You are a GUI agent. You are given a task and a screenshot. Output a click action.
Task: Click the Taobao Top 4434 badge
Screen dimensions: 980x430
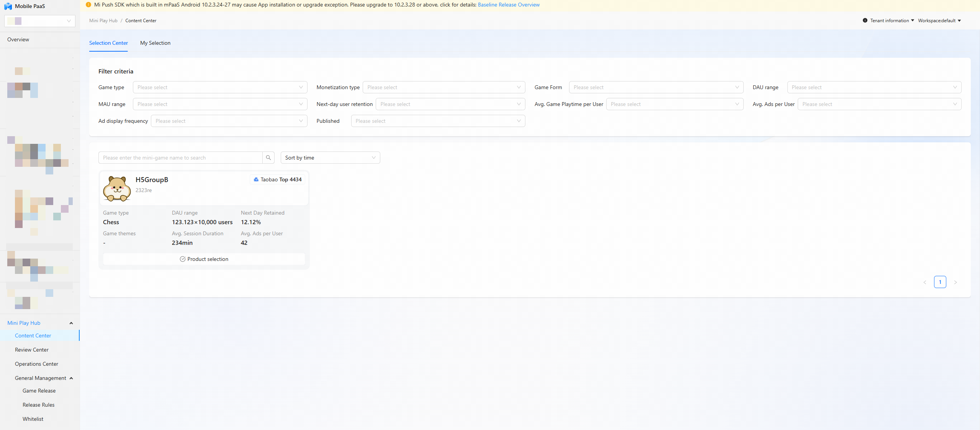click(x=278, y=179)
